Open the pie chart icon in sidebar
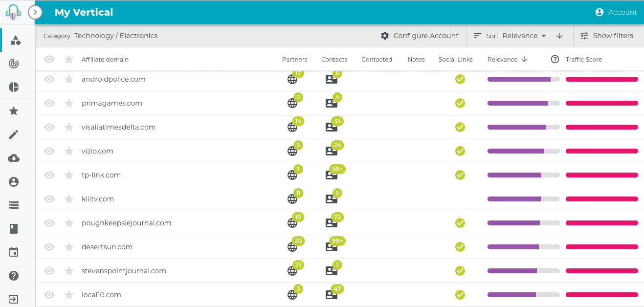The image size is (644, 307). pos(14,87)
